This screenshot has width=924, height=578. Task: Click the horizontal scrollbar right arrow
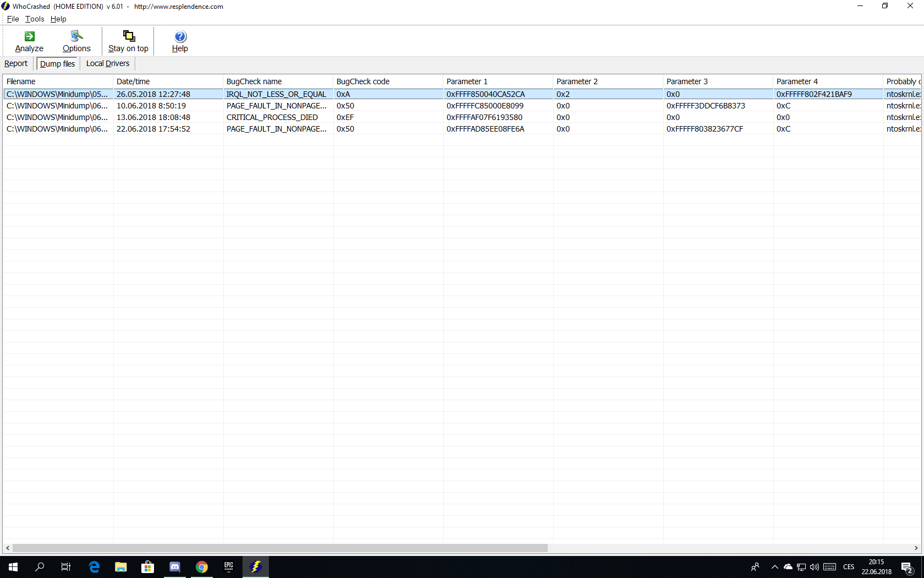coord(916,548)
